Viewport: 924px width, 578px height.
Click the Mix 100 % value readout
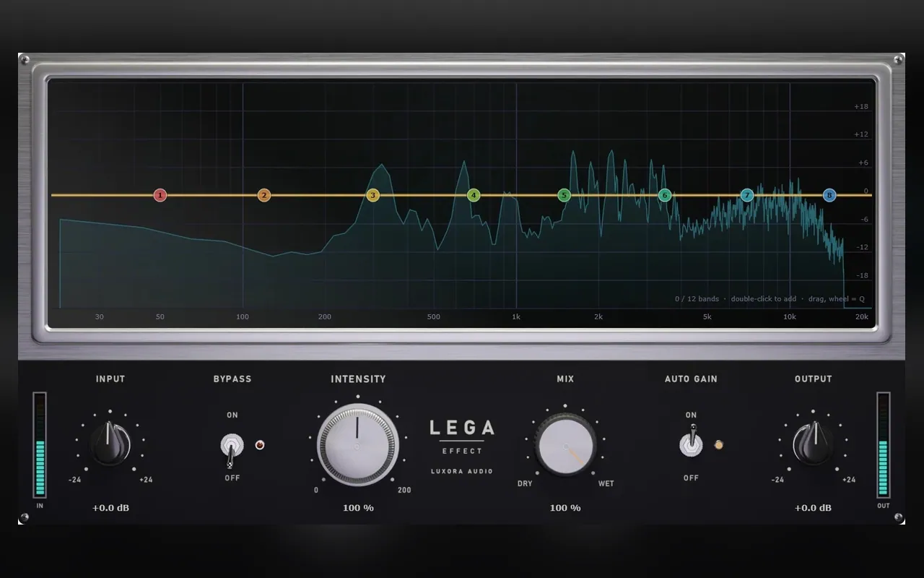point(565,508)
